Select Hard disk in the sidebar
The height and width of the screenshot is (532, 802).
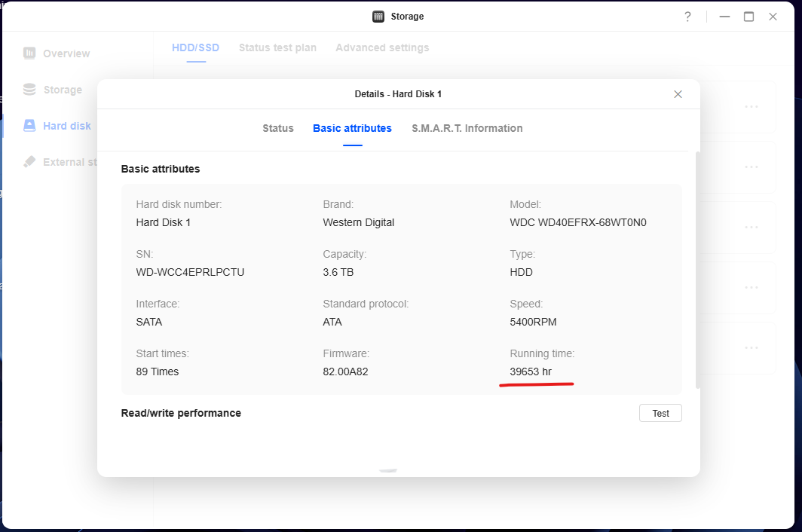67,126
